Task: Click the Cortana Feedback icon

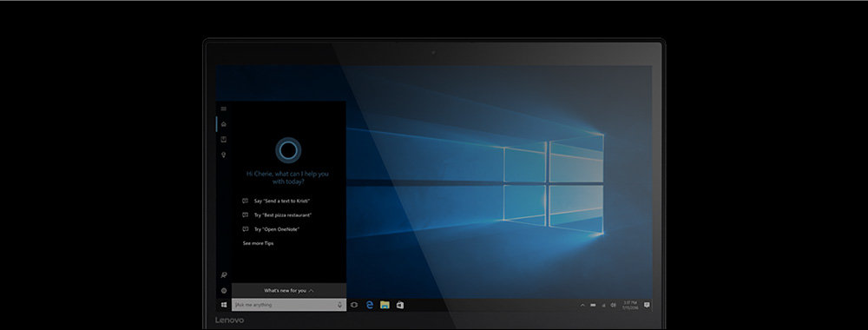Action: (224, 274)
